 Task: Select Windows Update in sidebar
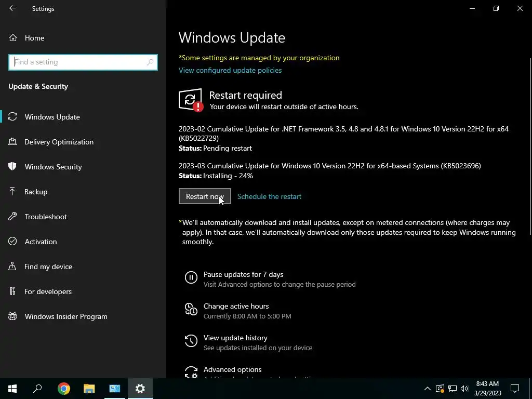[x=83, y=117]
